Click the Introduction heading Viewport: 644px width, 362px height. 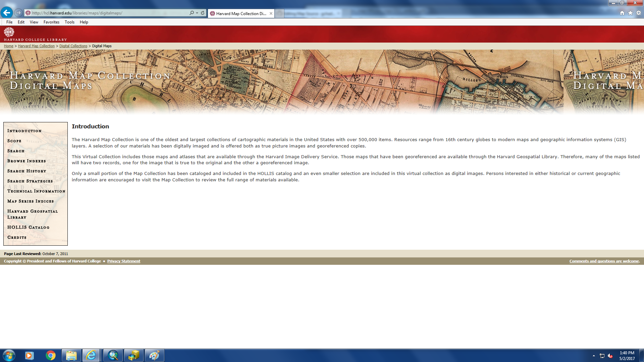pyautogui.click(x=90, y=126)
